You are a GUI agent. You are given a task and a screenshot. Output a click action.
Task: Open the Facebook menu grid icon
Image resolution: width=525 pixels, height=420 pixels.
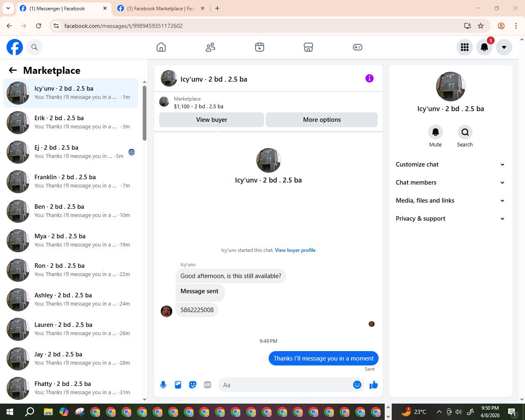coord(465,47)
